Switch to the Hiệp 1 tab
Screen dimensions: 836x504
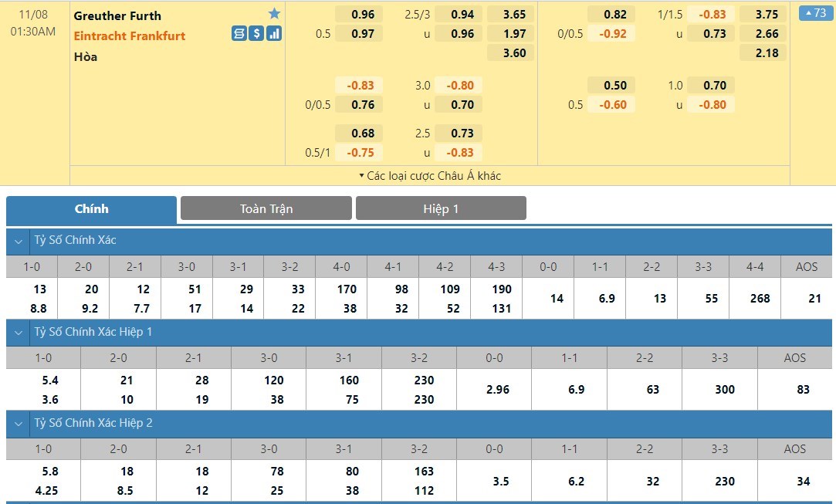[441, 208]
